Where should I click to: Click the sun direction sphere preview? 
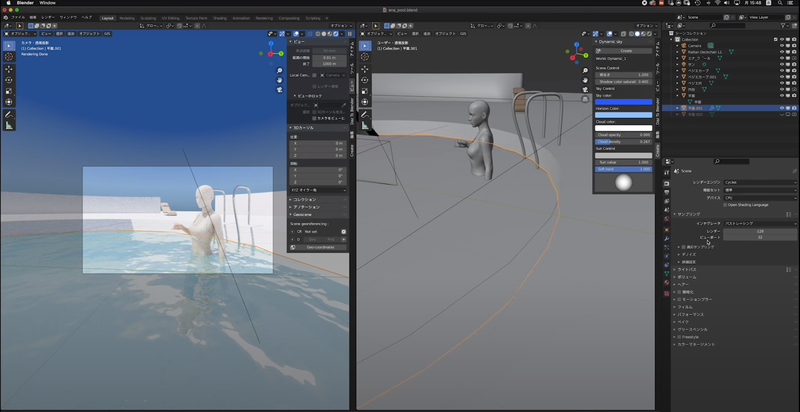(x=623, y=182)
